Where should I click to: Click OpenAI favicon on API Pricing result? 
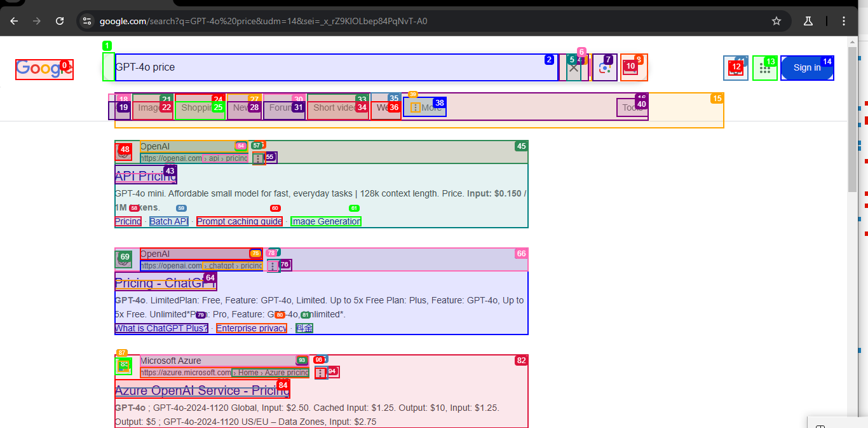(123, 152)
